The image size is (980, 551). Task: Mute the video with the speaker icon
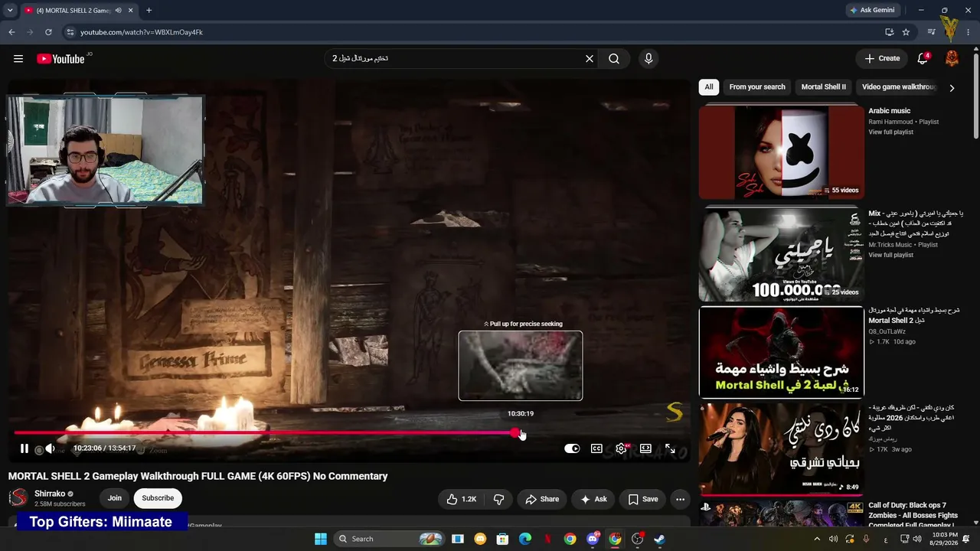(50, 448)
